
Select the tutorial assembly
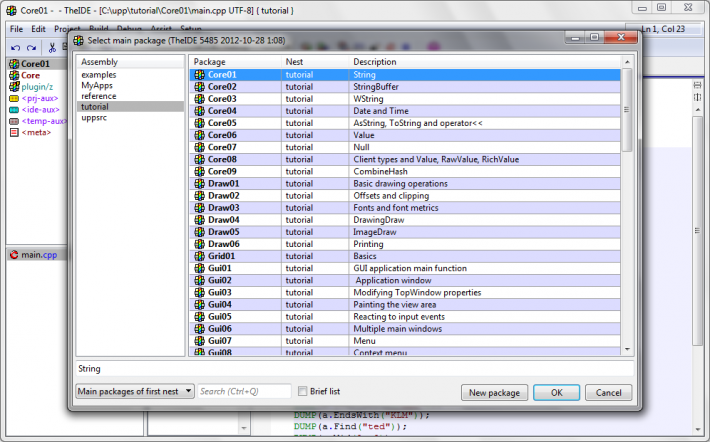95,107
